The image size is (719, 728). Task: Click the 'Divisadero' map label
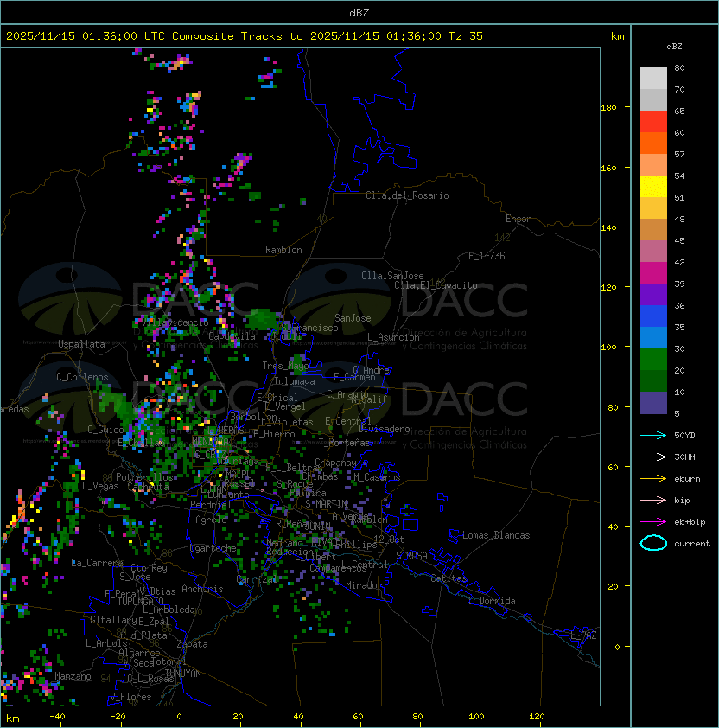pyautogui.click(x=385, y=429)
